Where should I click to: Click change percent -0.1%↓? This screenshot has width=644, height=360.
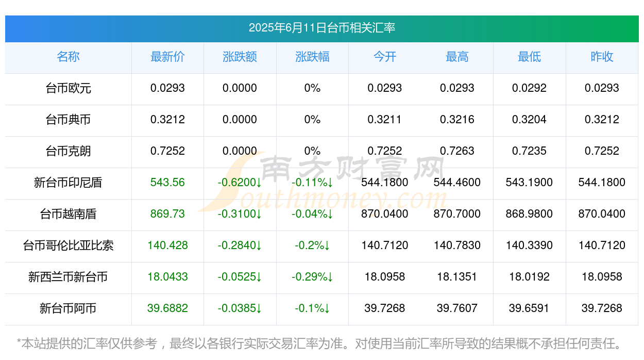(x=312, y=308)
